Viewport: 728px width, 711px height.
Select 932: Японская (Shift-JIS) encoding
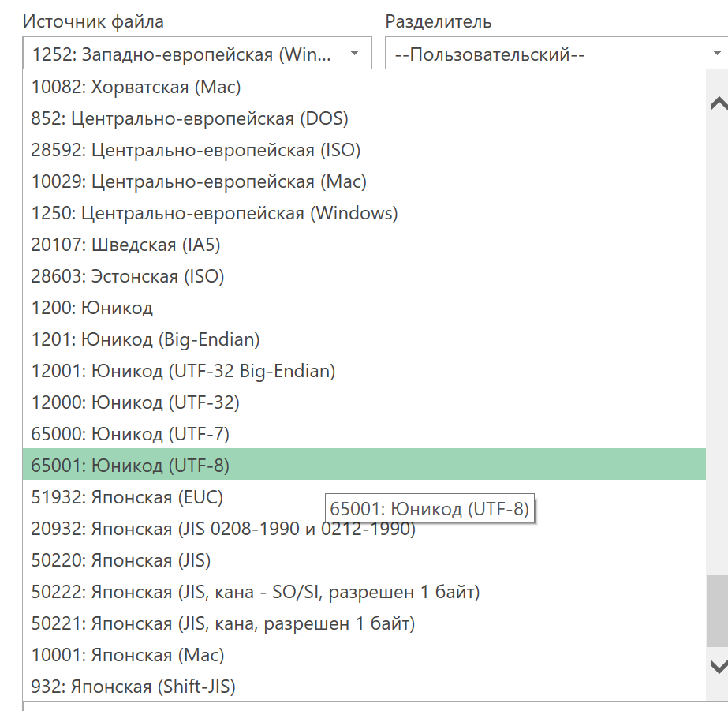[x=133, y=687]
